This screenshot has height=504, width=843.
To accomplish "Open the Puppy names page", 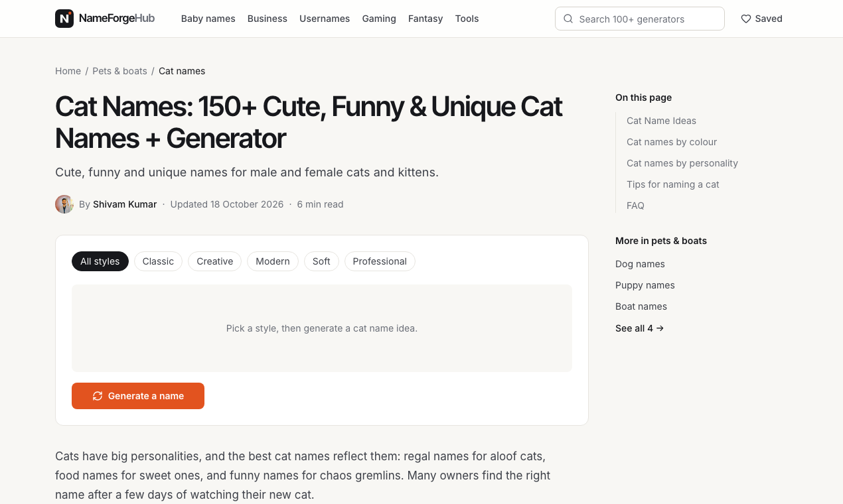I will pos(645,285).
